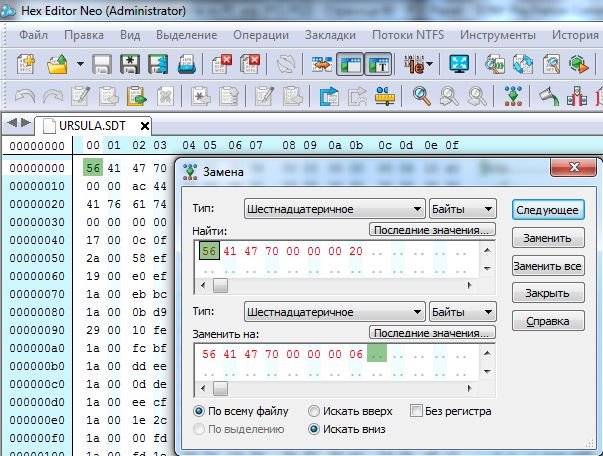Click the Find Next magnifier icon

point(477,96)
